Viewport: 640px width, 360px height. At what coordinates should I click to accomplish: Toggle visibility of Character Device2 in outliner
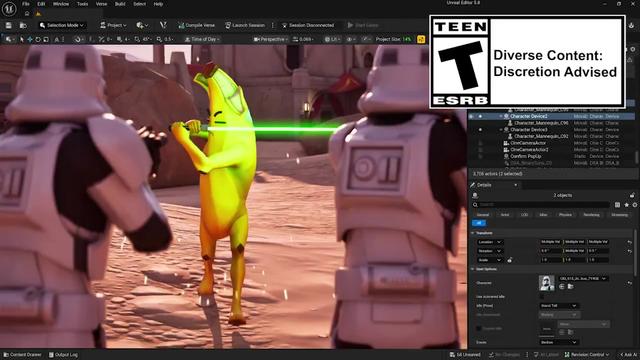tap(480, 116)
